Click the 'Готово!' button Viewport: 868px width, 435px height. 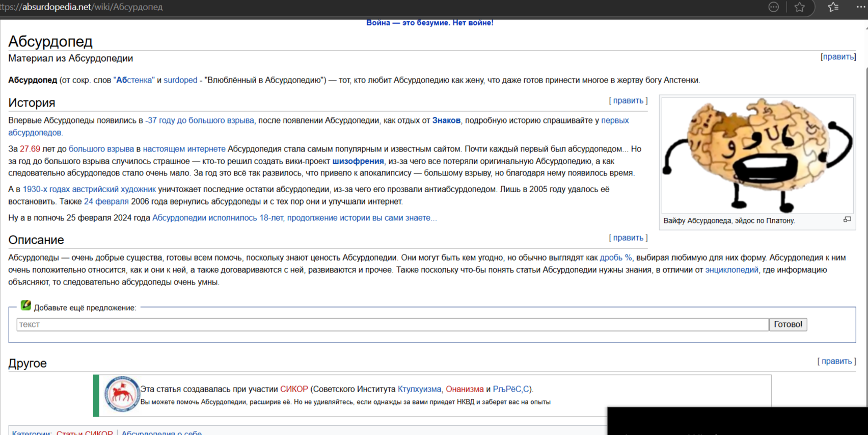click(788, 324)
